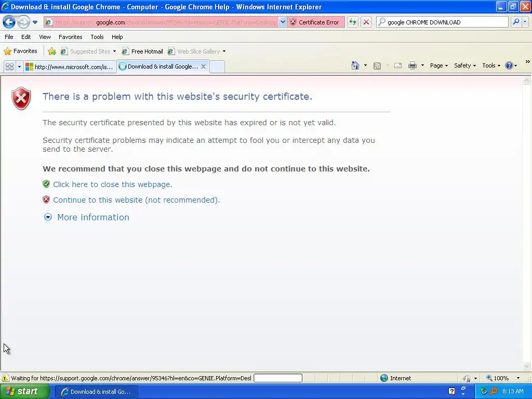This screenshot has width=532, height=399.
Task: Click the Refresh page icon
Action: (353, 22)
